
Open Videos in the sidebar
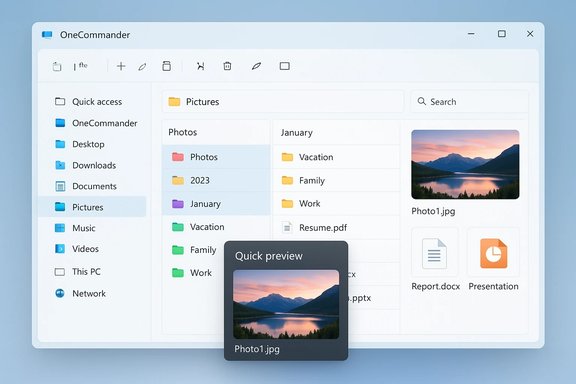(x=92, y=249)
